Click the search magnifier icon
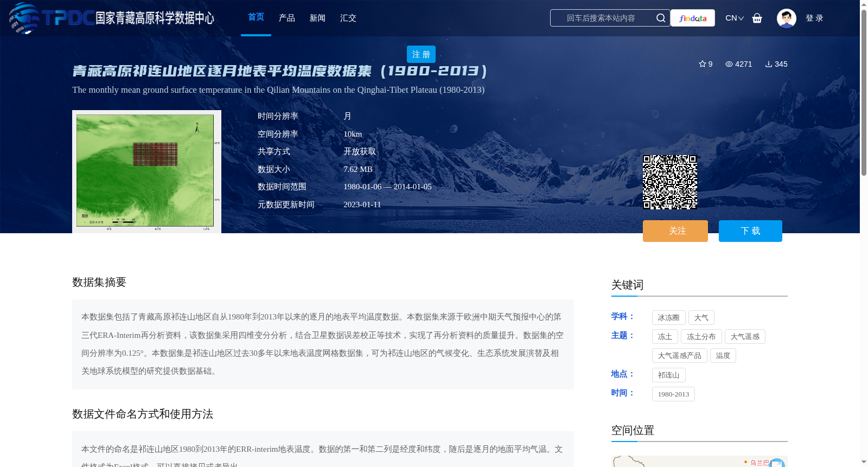 click(661, 18)
